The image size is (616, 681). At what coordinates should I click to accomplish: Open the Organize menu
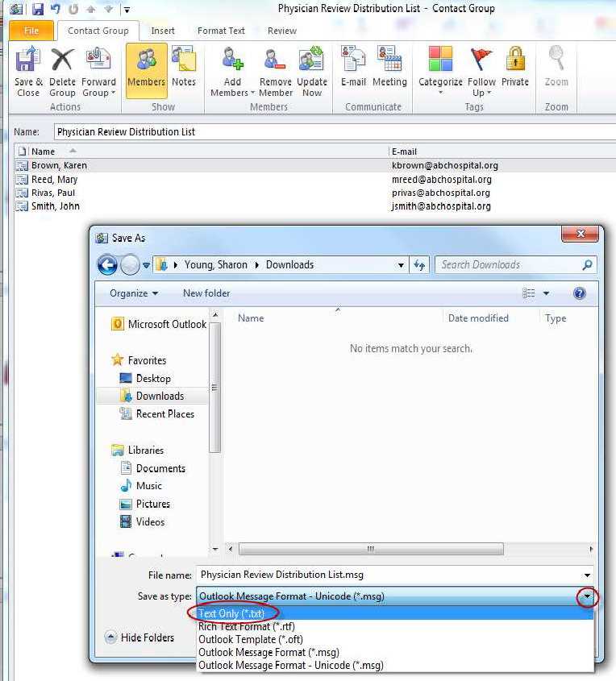click(134, 293)
